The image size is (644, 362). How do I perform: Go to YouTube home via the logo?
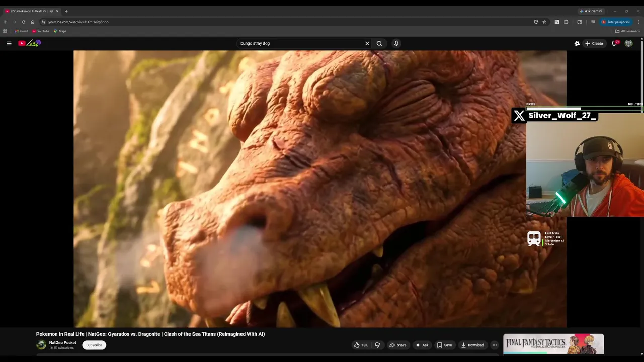[x=29, y=43]
